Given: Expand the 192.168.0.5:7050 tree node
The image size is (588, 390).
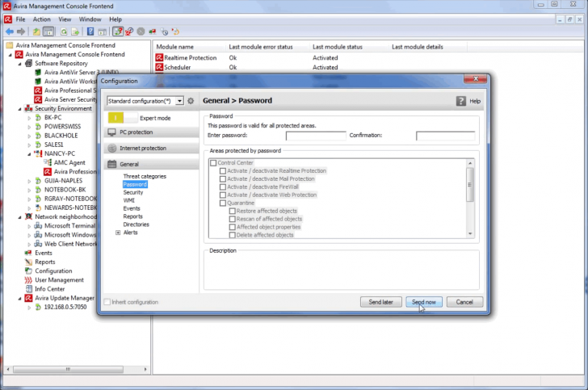Looking at the screenshot, I should 29,307.
